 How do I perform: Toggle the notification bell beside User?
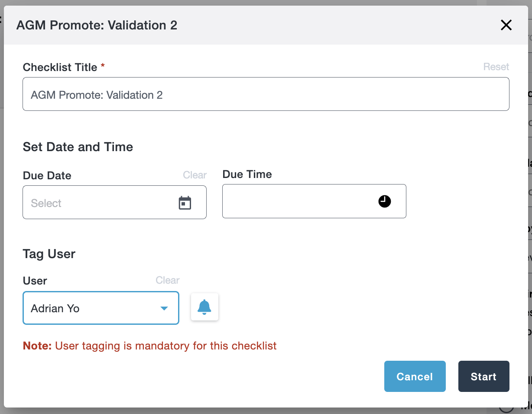pyautogui.click(x=204, y=307)
